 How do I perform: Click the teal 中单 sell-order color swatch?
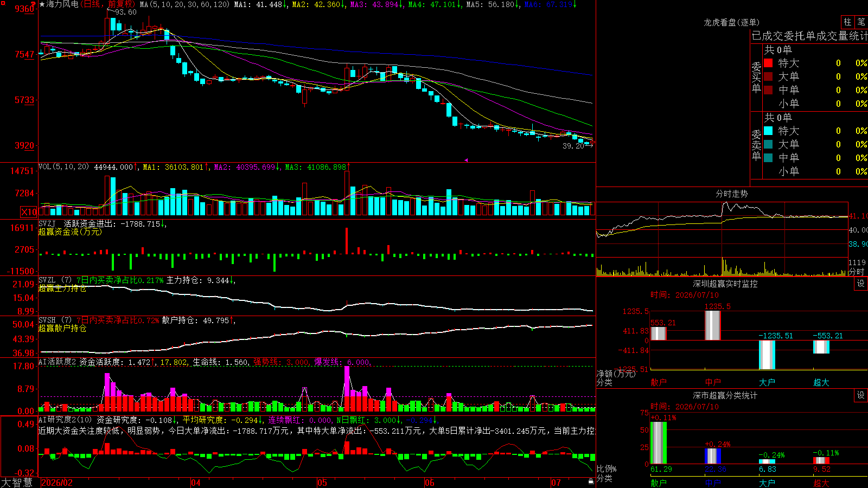pos(768,158)
